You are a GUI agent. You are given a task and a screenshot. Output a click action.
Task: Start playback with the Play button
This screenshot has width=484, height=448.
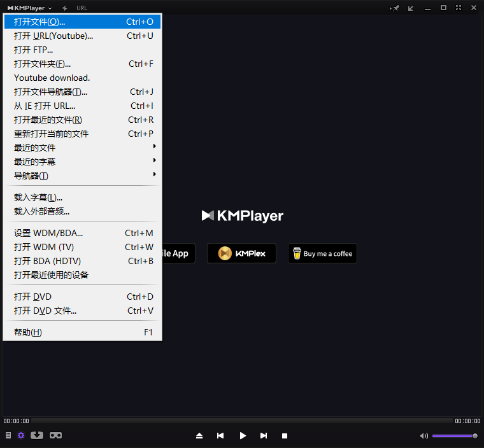243,436
